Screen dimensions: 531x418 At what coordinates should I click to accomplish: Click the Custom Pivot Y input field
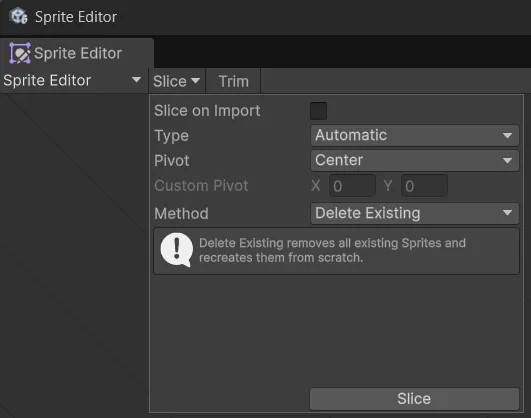pos(424,186)
